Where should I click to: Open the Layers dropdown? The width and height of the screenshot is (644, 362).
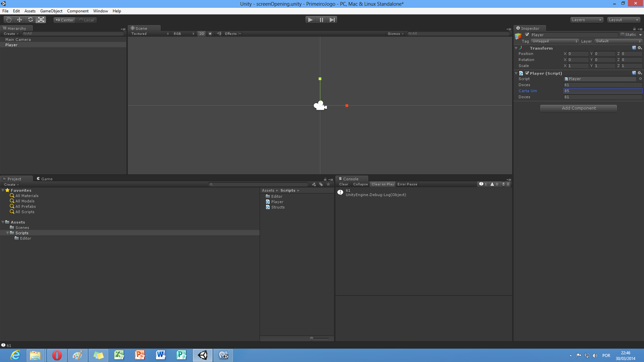[x=587, y=20]
